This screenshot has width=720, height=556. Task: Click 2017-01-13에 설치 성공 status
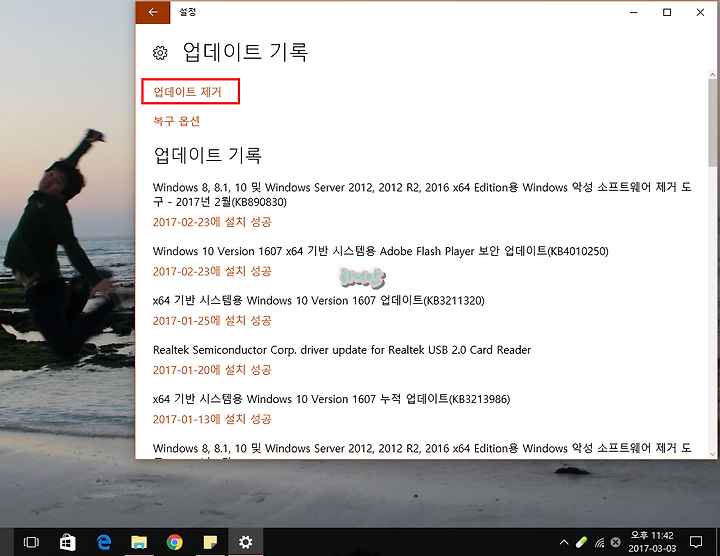(212, 419)
